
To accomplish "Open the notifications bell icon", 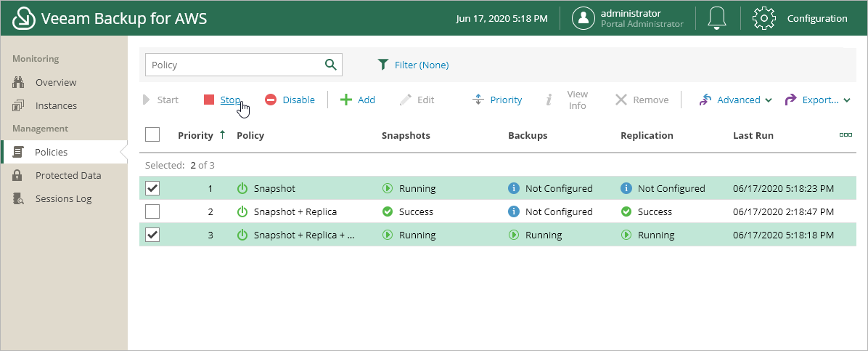I will click(717, 18).
